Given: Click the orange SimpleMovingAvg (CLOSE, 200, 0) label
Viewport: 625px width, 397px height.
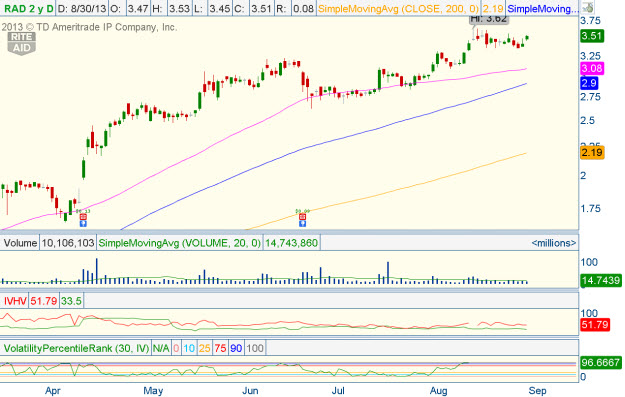Looking at the screenshot, I should coord(398,8).
